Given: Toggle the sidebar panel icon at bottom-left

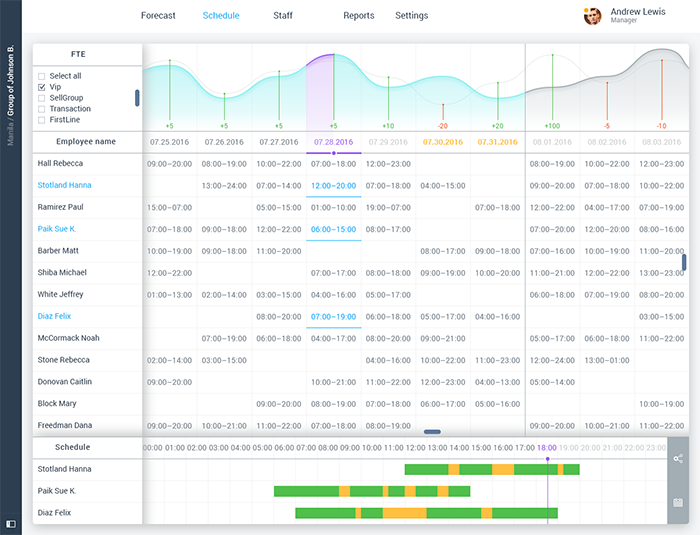Looking at the screenshot, I should tap(10, 523).
